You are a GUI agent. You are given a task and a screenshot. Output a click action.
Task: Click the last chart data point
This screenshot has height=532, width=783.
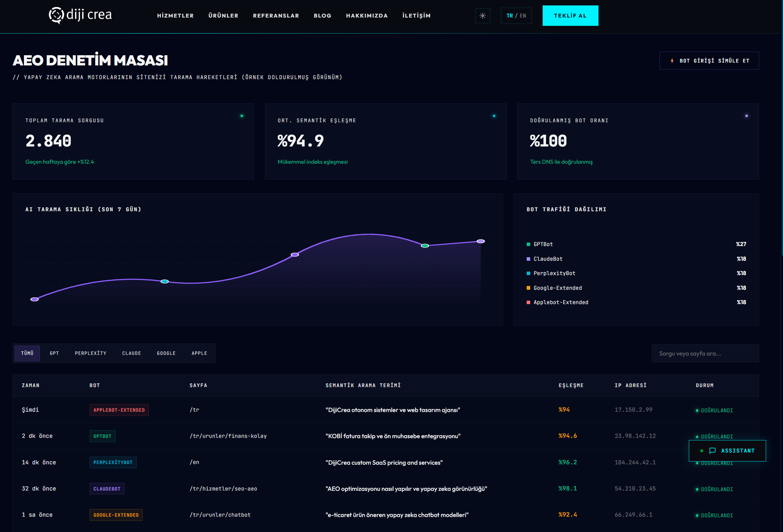480,241
